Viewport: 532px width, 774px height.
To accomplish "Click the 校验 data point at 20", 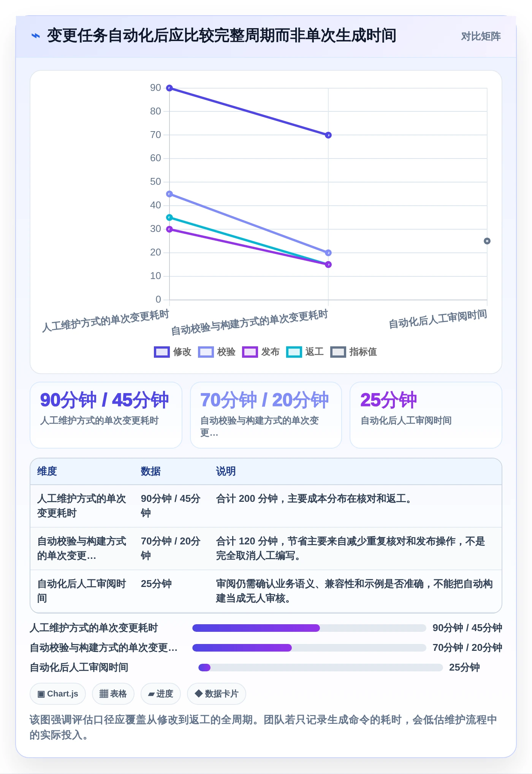I will coord(328,253).
